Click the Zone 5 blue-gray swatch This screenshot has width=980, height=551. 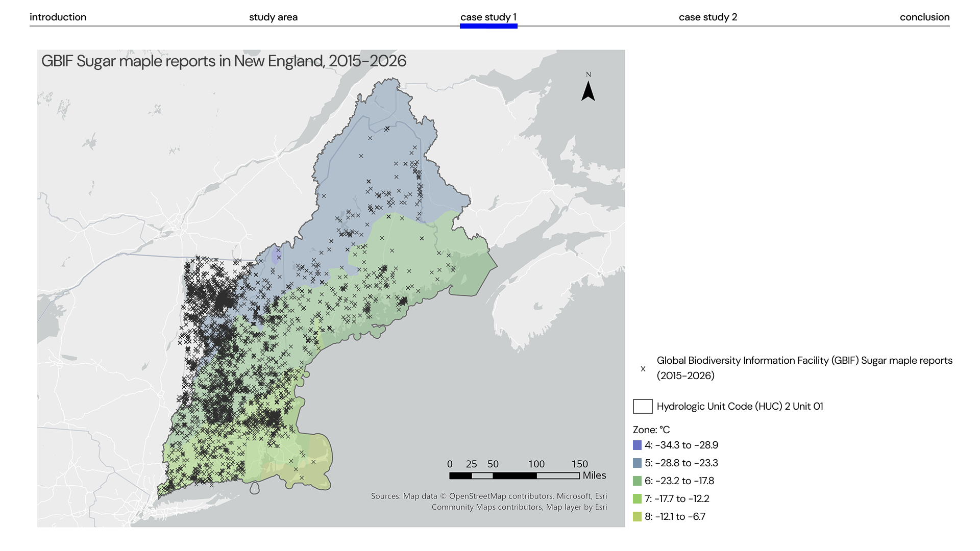pyautogui.click(x=637, y=463)
